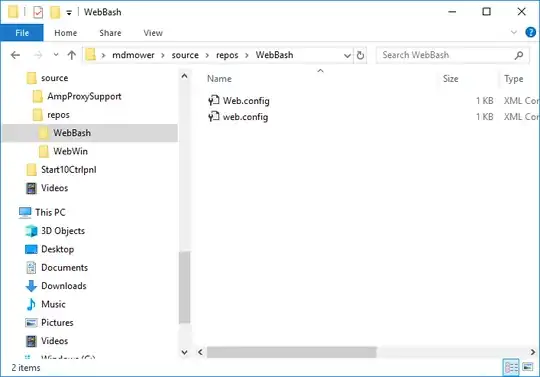Open the recent locations dropdown arrow
Screen dimensions: 540x377
[x=56, y=54]
